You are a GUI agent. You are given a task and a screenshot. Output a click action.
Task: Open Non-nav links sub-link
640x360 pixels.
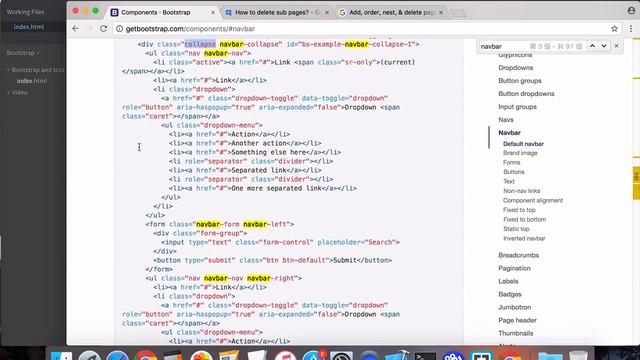coord(521,191)
